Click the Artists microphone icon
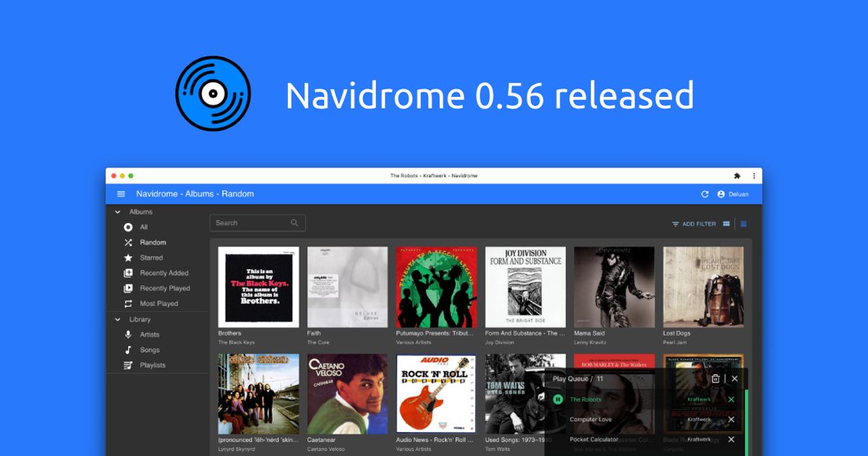Image resolution: width=868 pixels, height=456 pixels. (x=128, y=334)
